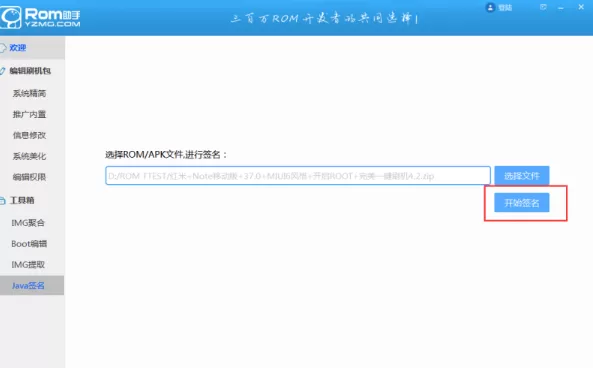Viewport: 593px width, 368px height.
Task: Open the 工具箱 section
Action: (22, 200)
